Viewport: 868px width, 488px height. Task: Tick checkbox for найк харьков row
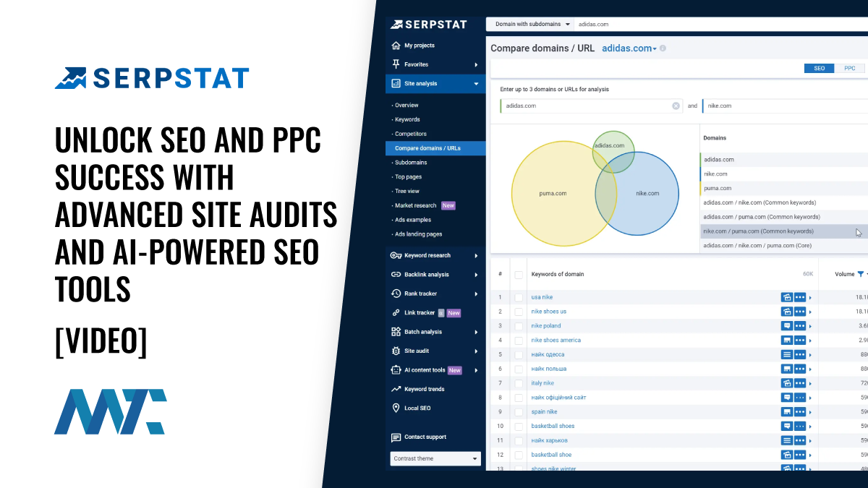[x=518, y=440]
